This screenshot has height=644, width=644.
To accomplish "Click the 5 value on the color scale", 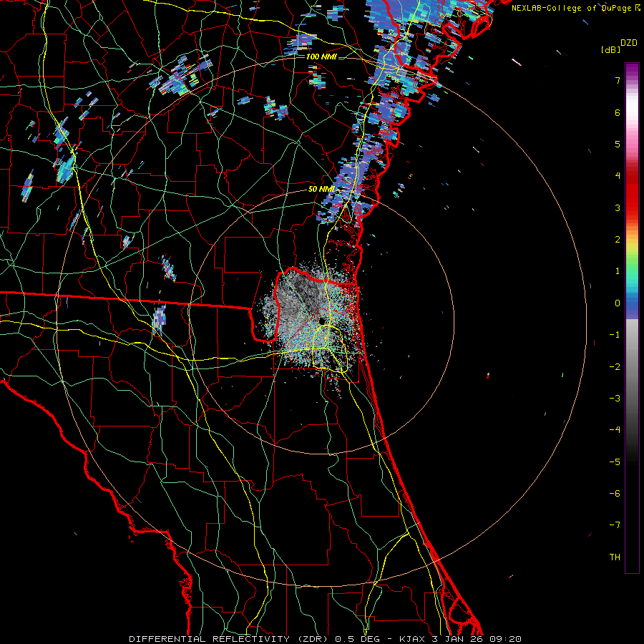I will point(618,144).
